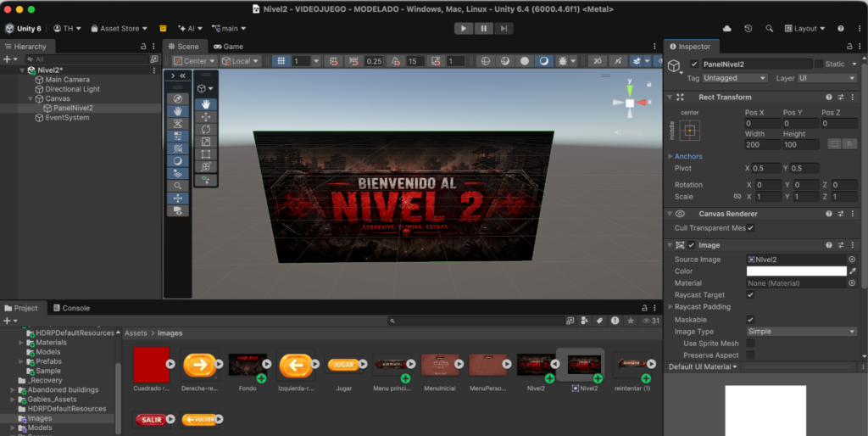Click the package notification icon in toolbar
Screen dimensions: 868x436
[x=163, y=28]
